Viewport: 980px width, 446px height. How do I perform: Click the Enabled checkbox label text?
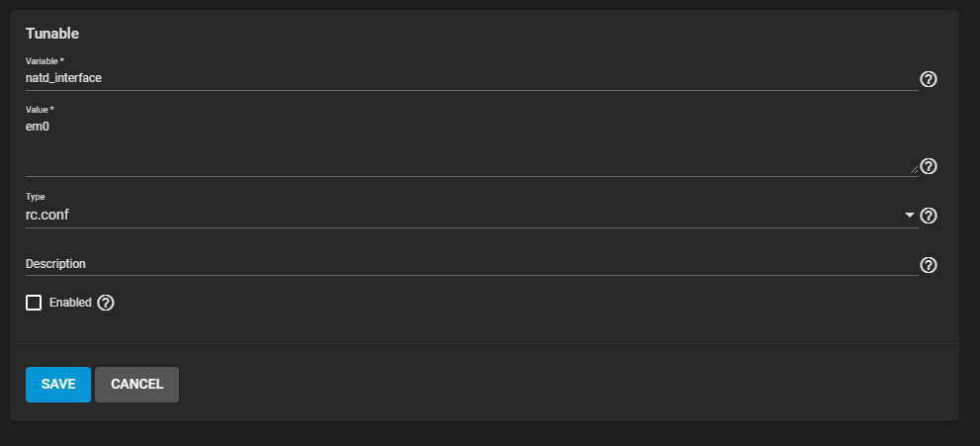(x=70, y=303)
